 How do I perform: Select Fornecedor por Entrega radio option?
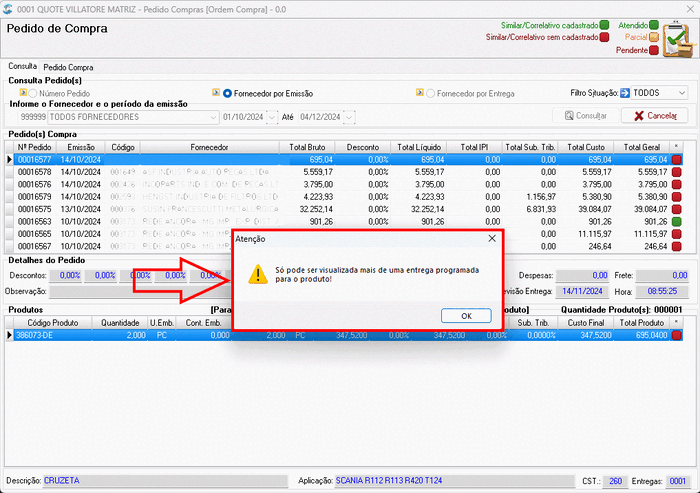click(430, 94)
